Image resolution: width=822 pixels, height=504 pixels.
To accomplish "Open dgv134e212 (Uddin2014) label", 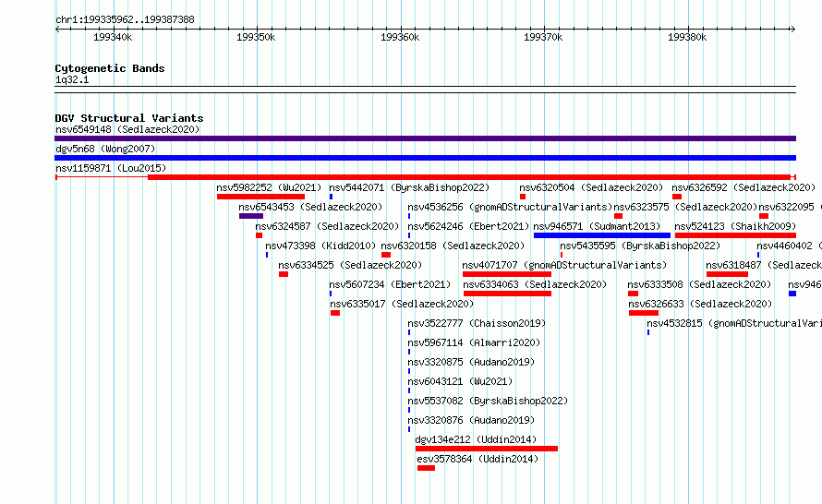I will [x=476, y=439].
